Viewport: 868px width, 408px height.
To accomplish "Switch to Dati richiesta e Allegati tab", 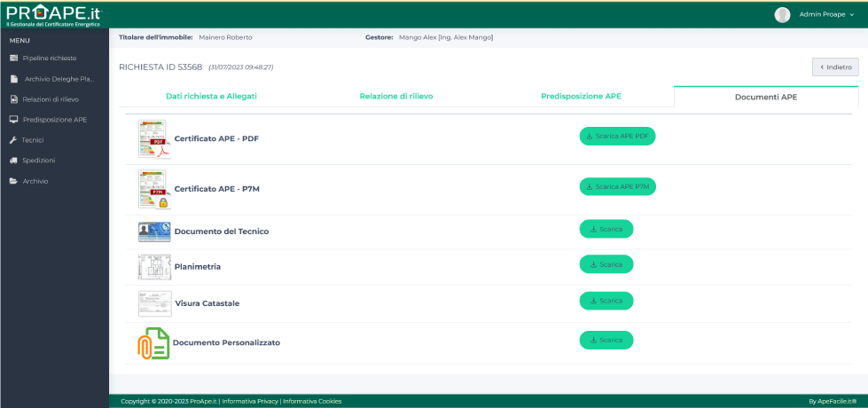I will [x=211, y=96].
